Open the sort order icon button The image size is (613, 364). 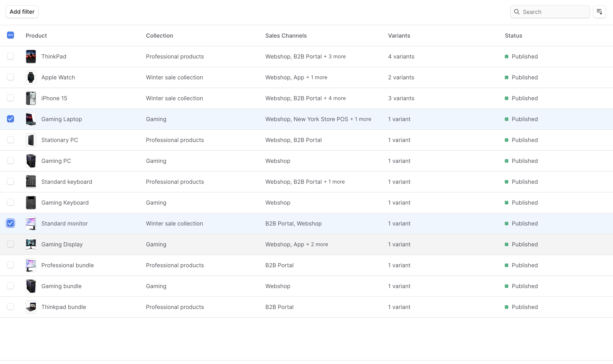(599, 12)
